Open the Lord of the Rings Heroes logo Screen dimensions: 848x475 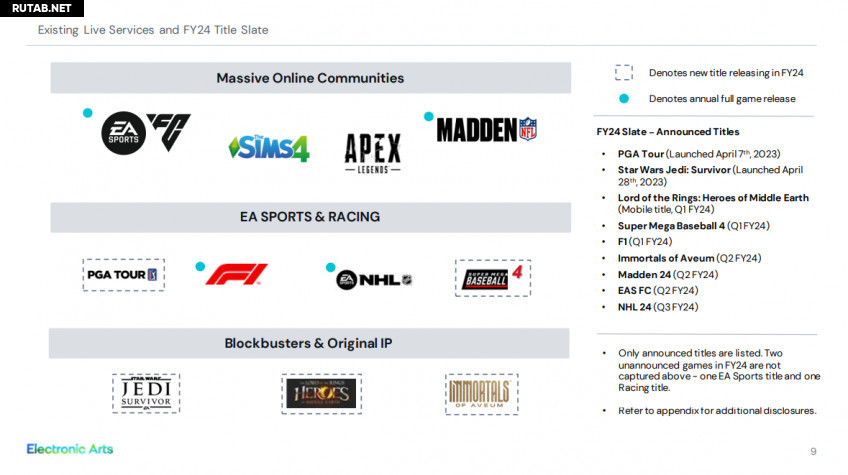pyautogui.click(x=316, y=393)
